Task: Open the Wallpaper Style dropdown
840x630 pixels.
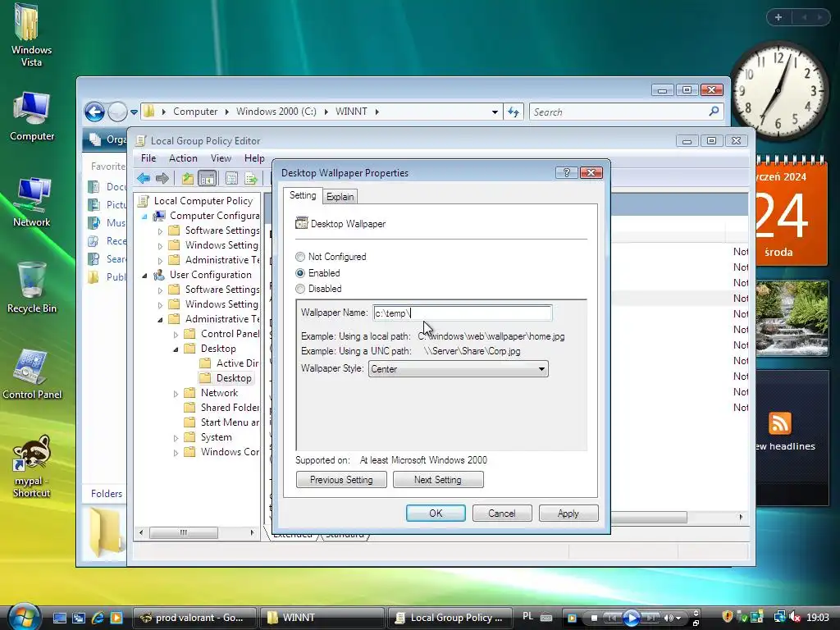Action: click(x=458, y=368)
